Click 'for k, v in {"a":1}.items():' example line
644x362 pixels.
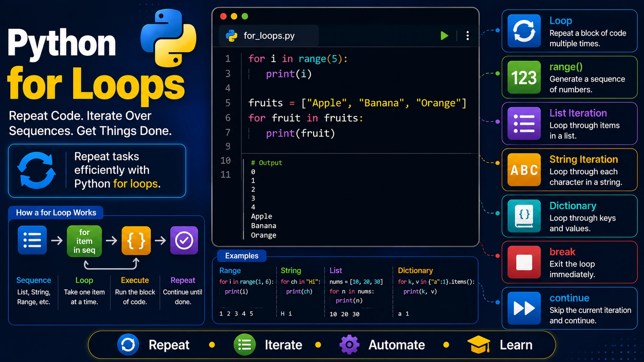click(x=436, y=282)
